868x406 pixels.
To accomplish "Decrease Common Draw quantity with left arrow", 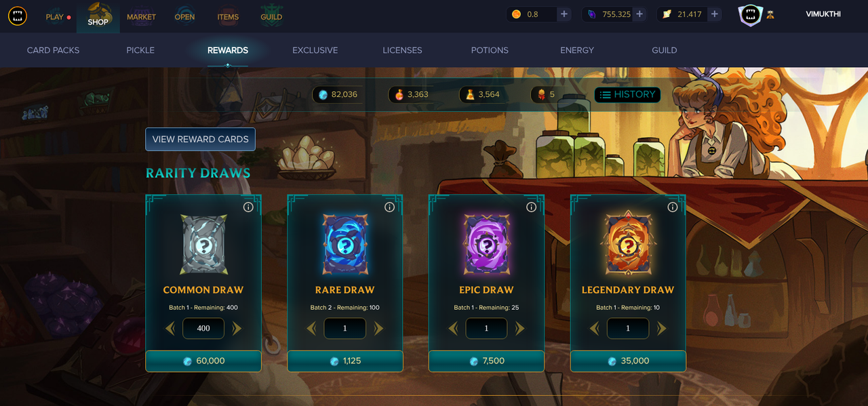I will [x=170, y=329].
